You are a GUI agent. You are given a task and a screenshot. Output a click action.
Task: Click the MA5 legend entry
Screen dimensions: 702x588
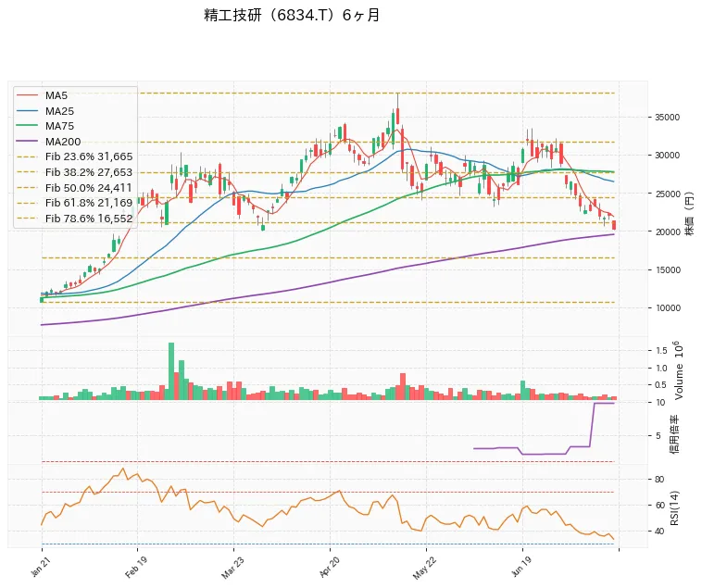point(42,95)
